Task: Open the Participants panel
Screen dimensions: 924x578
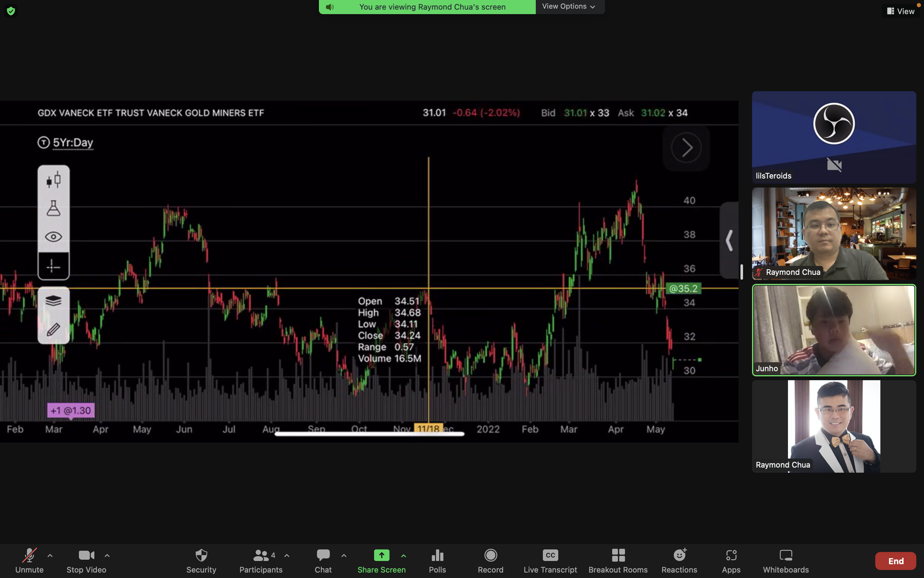Action: click(x=261, y=560)
